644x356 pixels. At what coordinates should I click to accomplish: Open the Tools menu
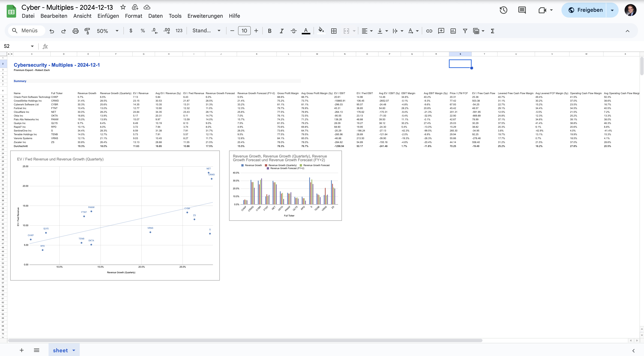click(x=175, y=16)
